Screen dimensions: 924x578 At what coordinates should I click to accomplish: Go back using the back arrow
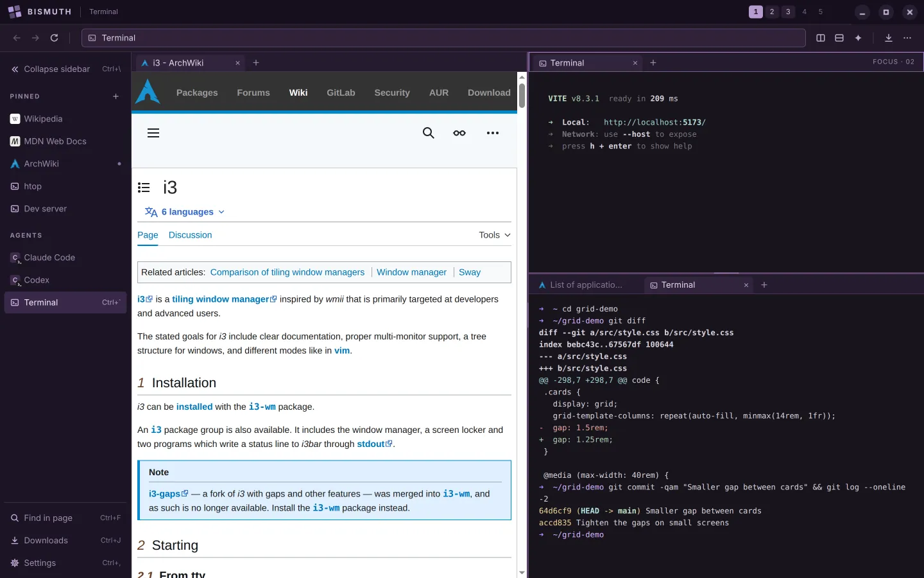click(x=17, y=38)
